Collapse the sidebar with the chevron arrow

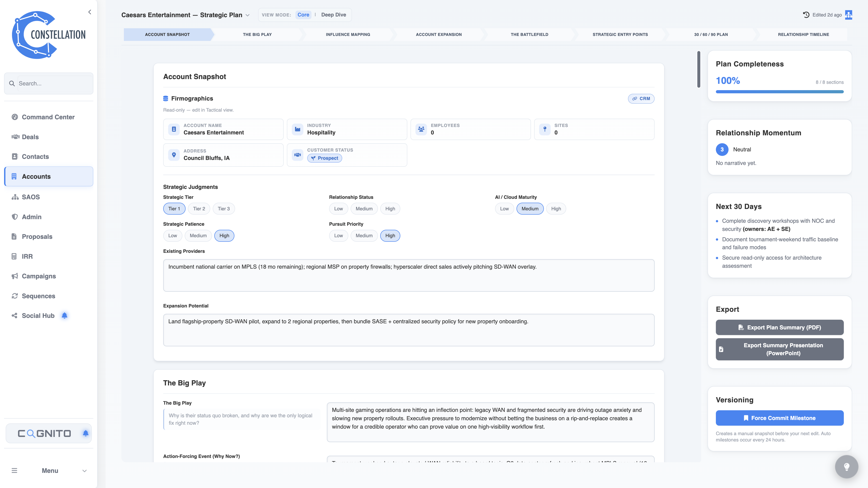pyautogui.click(x=90, y=12)
